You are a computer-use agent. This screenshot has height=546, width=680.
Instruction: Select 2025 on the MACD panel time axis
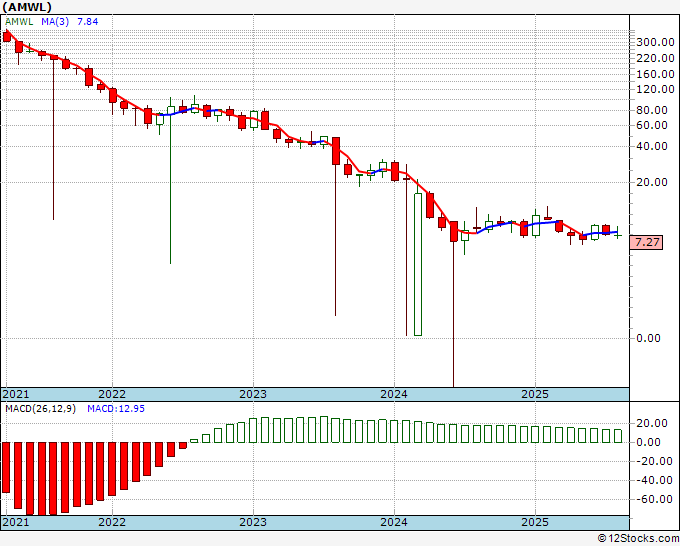[x=535, y=522]
